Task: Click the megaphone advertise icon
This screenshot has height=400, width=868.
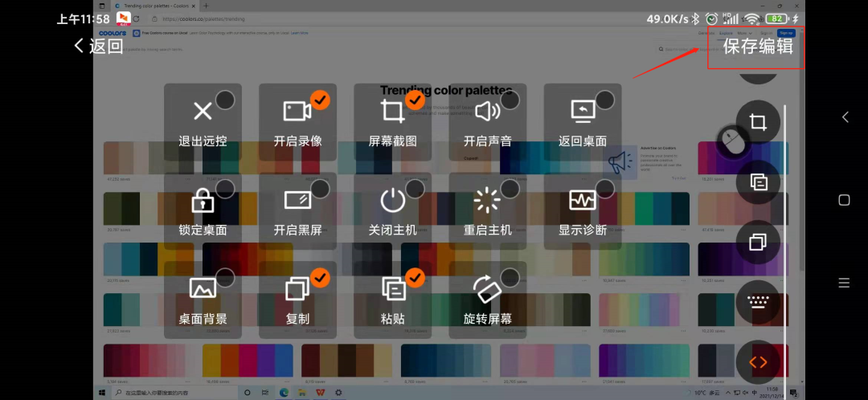Action: (x=620, y=162)
